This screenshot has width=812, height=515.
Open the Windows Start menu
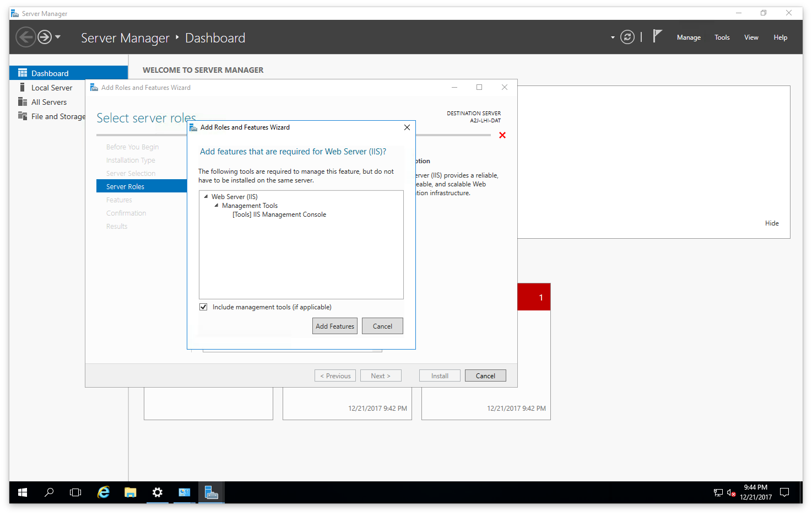[x=23, y=492]
